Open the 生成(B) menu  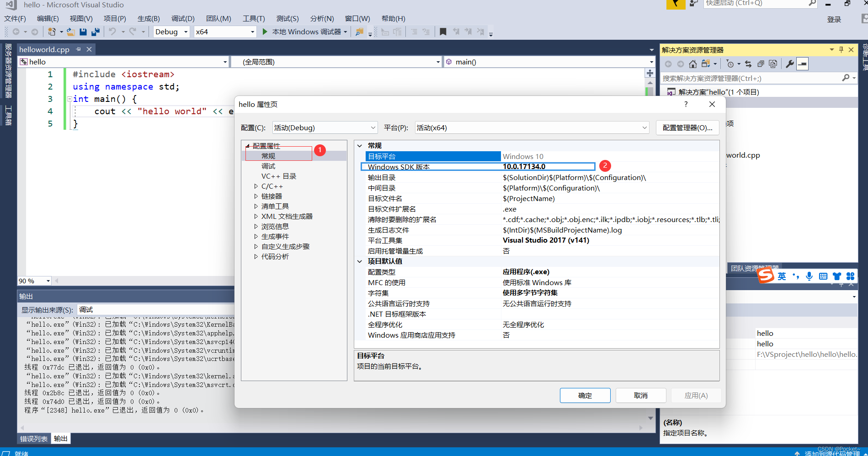pos(149,18)
